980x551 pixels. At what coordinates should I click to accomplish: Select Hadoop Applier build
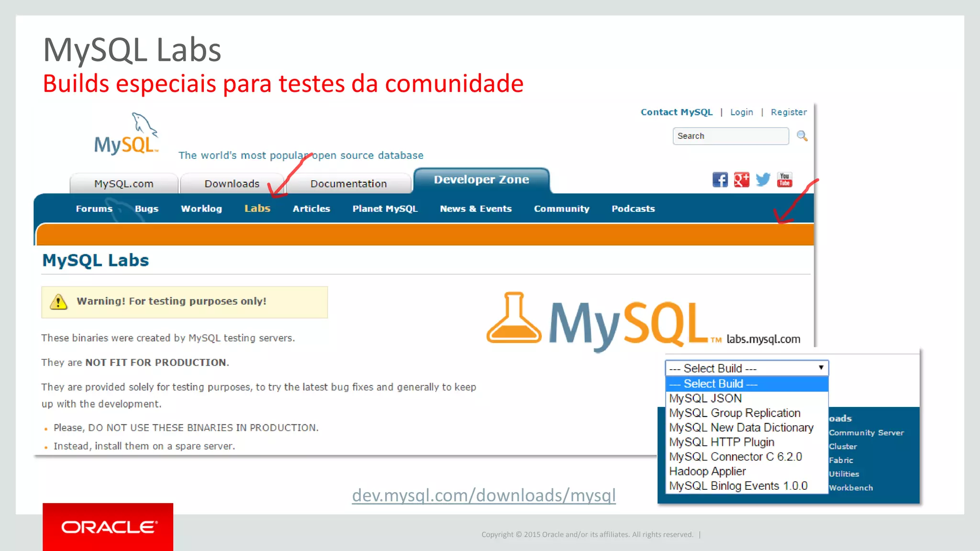(x=746, y=471)
